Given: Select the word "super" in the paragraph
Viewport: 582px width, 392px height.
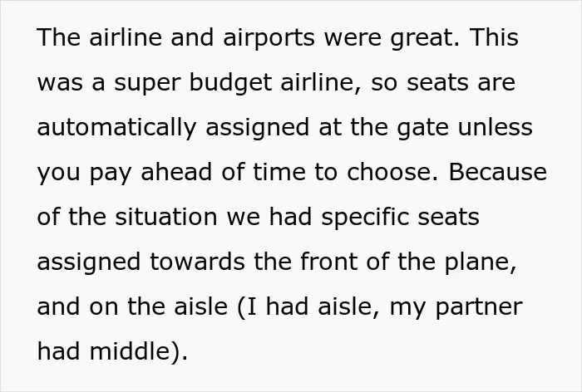Looking at the screenshot, I should tap(147, 84).
